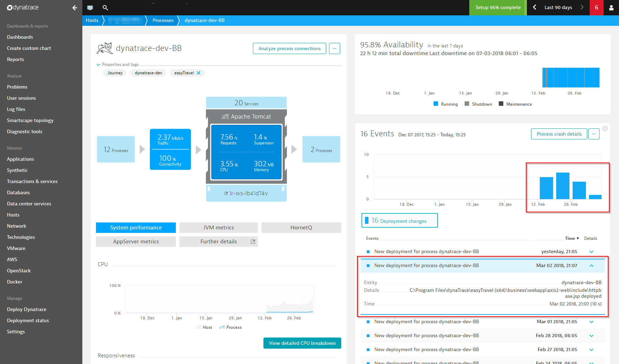
Task: Open Deployment status in sidebar
Action: pyautogui.click(x=28, y=320)
